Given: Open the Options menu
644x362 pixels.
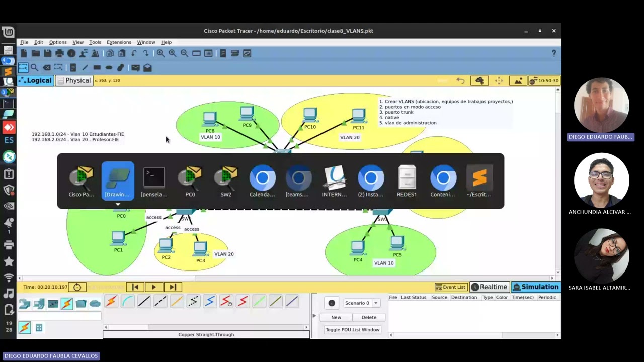Looking at the screenshot, I should [58, 42].
